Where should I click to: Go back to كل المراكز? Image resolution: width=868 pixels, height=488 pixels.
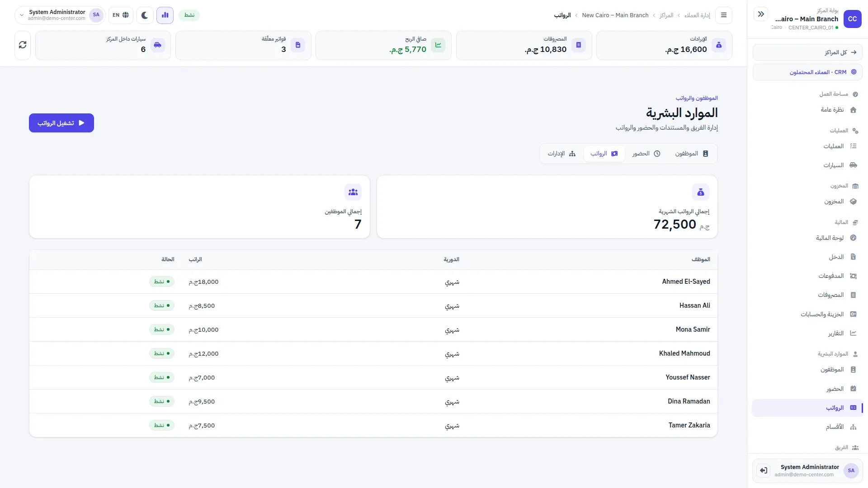pos(807,52)
